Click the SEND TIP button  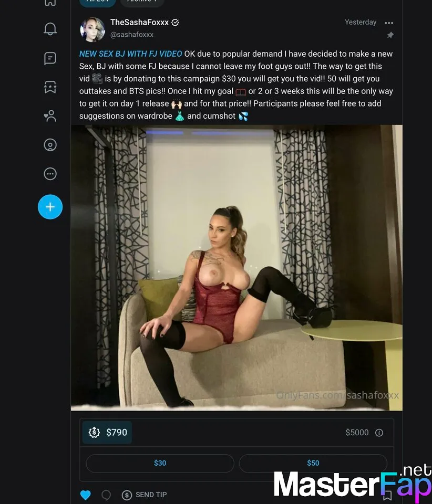pos(145,495)
